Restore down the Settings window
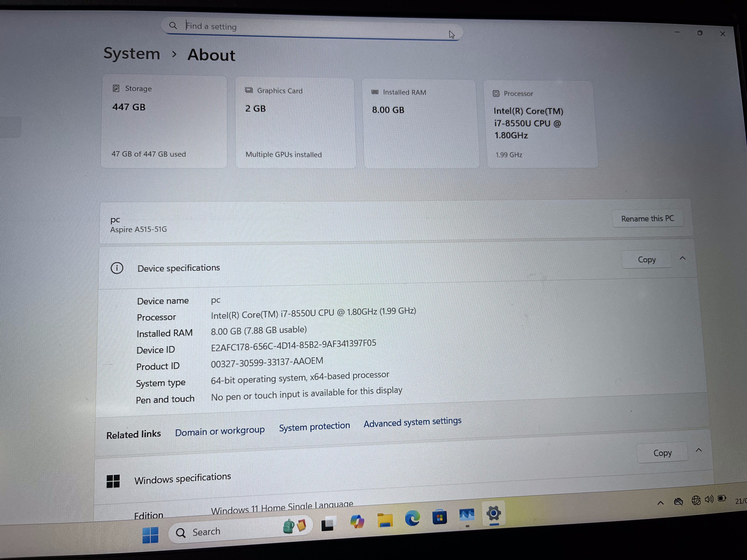The width and height of the screenshot is (747, 560). click(700, 33)
